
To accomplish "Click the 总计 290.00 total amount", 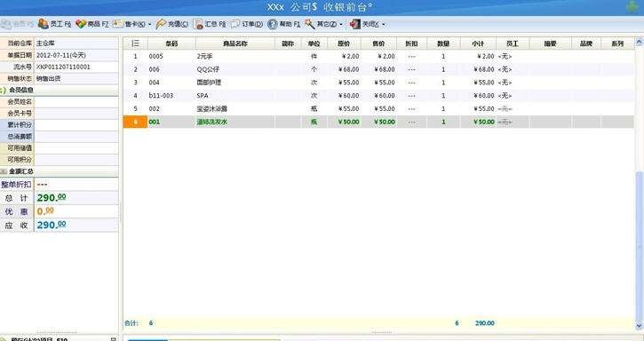I will (x=52, y=198).
